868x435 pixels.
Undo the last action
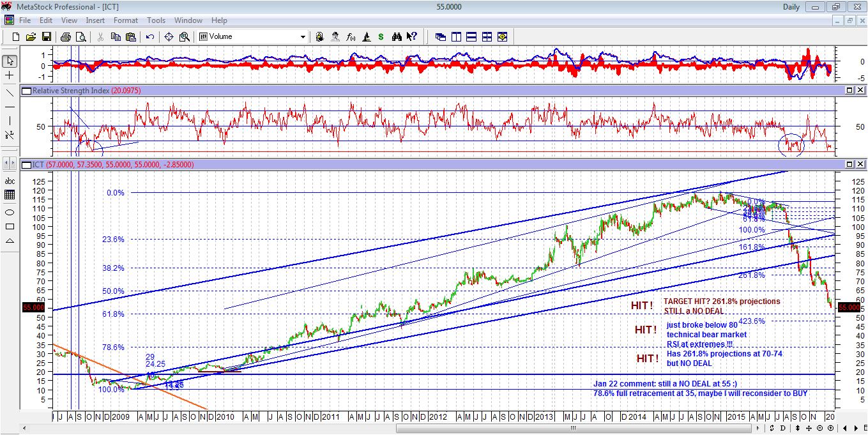point(149,36)
